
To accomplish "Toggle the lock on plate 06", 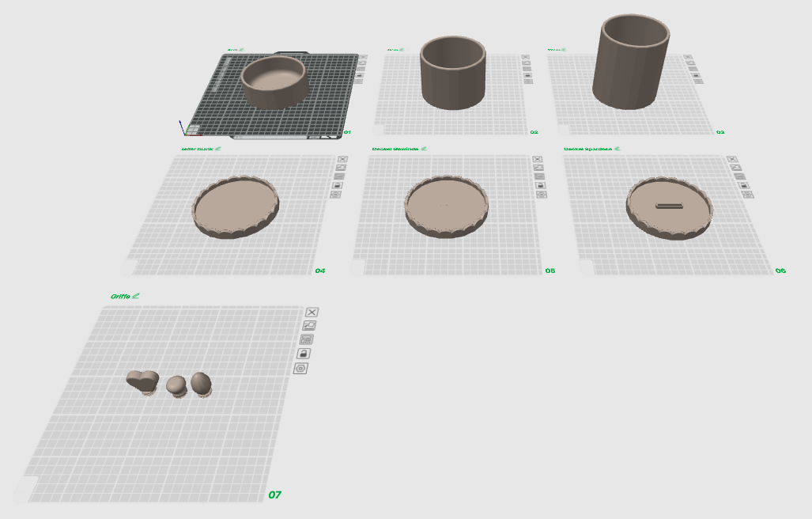I will 743,185.
